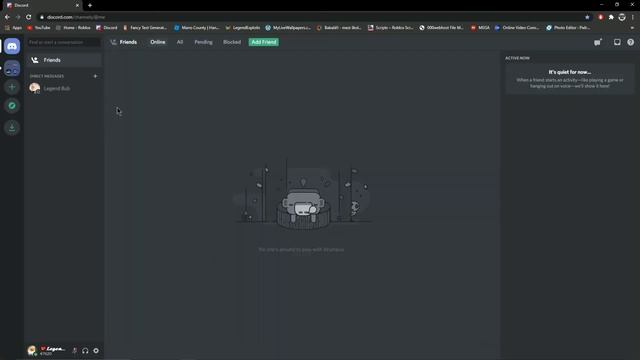Image resolution: width=640 pixels, height=360 pixels.
Task: Click the user avatar in bottom panel
Action: click(x=32, y=350)
